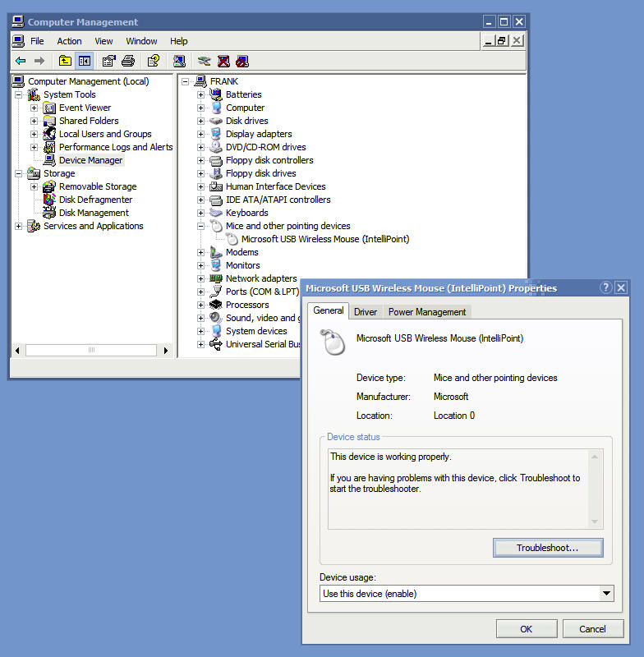Click the context help question mark button
This screenshot has width=644, height=657.
(605, 287)
